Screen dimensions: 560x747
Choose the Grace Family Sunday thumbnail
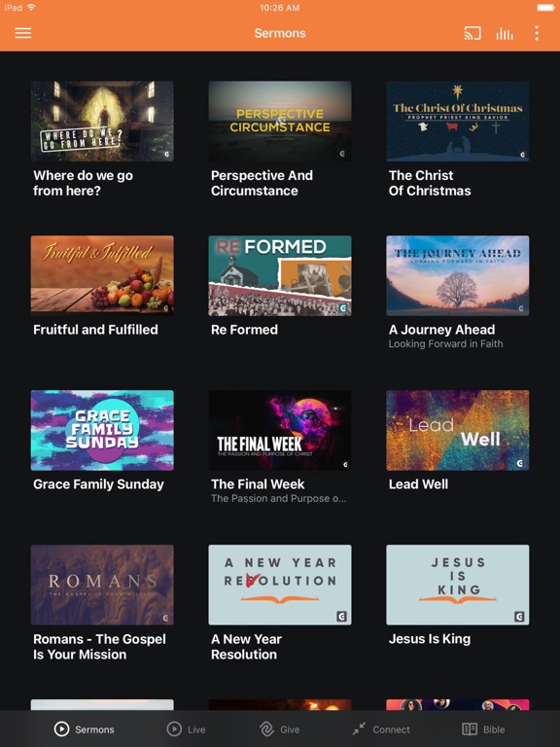[102, 430]
